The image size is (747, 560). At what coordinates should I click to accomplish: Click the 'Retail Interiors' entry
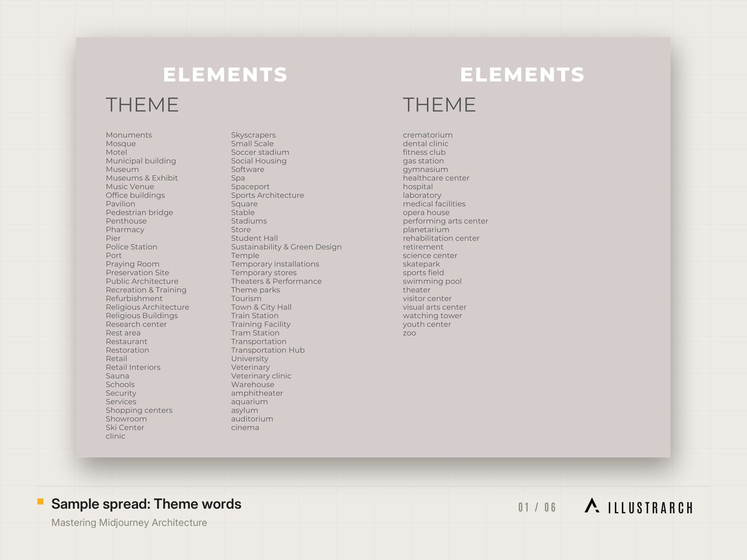tap(133, 367)
